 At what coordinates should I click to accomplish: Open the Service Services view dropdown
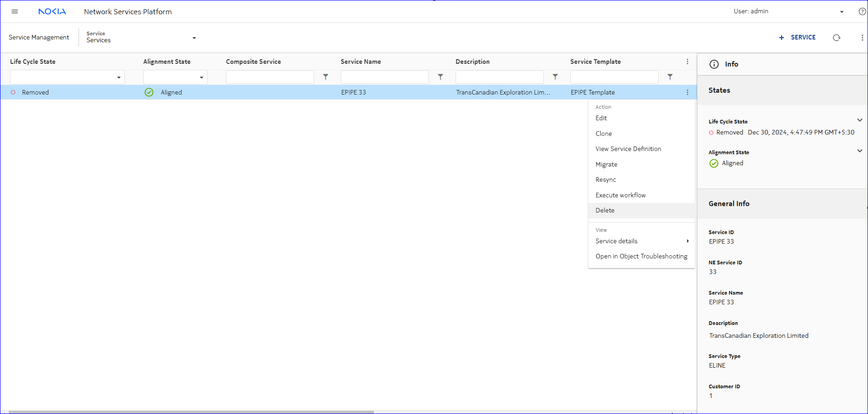(x=194, y=38)
